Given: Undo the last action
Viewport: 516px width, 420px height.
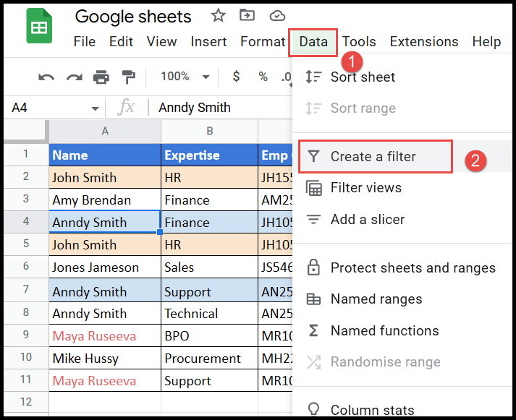Looking at the screenshot, I should 46,77.
